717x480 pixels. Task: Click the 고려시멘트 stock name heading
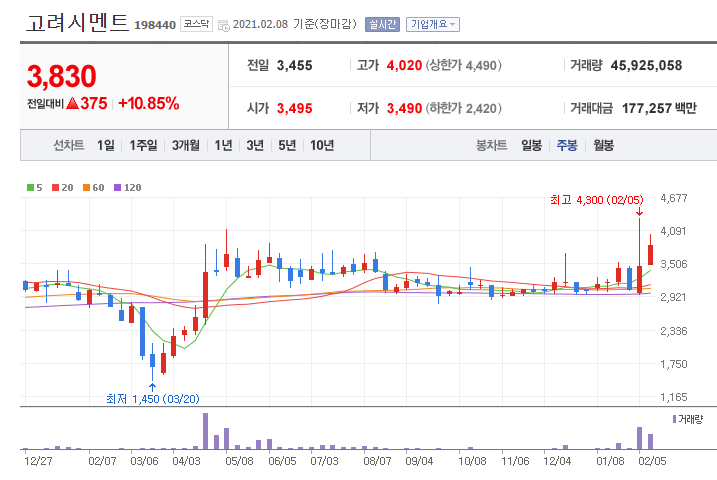pos(77,22)
